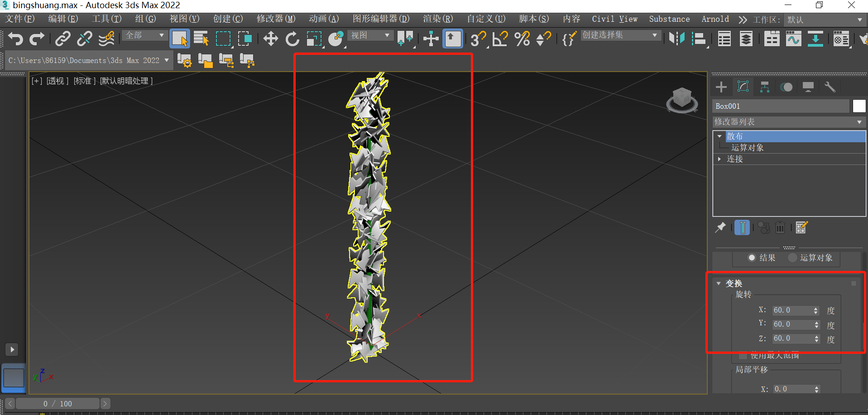Open the Arnold menu
Image resolution: width=868 pixels, height=415 pixels.
(715, 19)
